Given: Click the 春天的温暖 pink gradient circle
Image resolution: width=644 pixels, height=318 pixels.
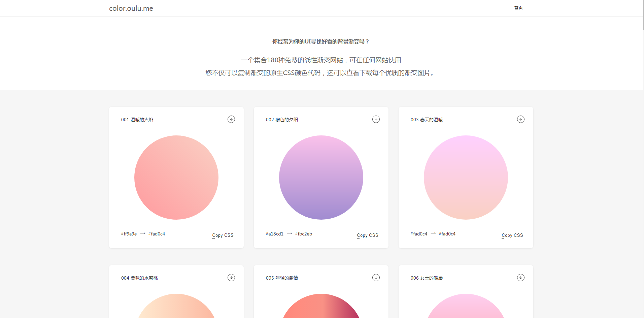Looking at the screenshot, I should 466,178.
